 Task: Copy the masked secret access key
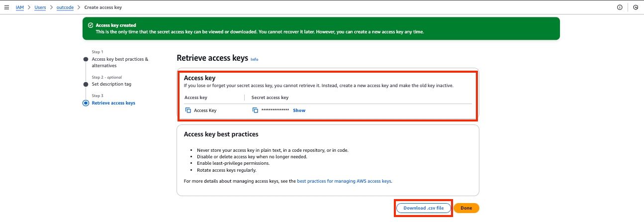[x=255, y=111]
